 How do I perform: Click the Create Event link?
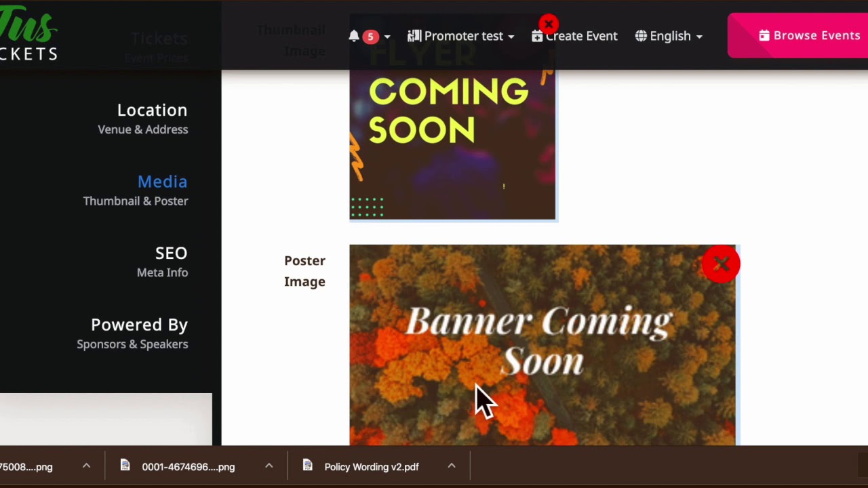(x=574, y=36)
